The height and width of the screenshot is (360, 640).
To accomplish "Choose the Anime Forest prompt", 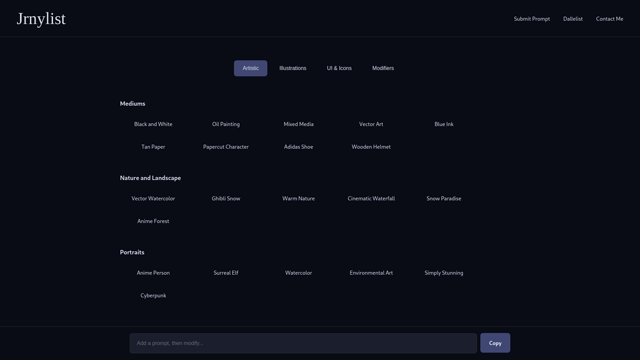I will click(153, 221).
